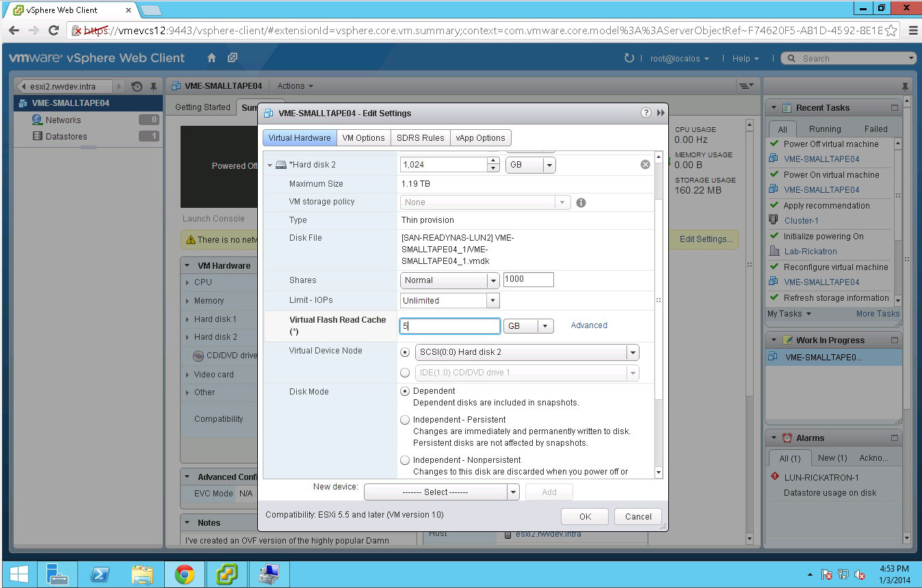922x588 pixels.
Task: Open the My Tasks dropdown
Action: point(789,314)
